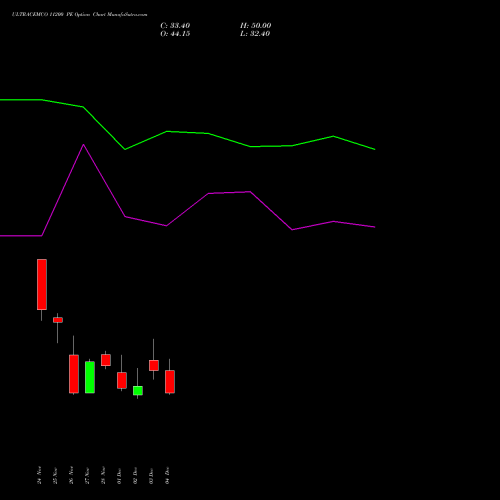Image resolution: width=500 pixels, height=500 pixels.
Task: Select the 01 Dec date label
Action: [x=119, y=475]
